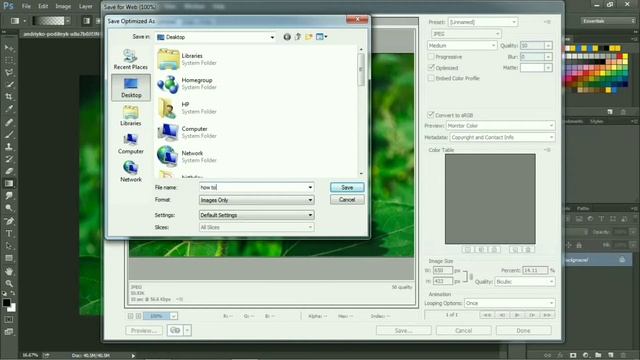Image resolution: width=640 pixels, height=360 pixels.
Task: Open the File name dropdown arrow
Action: coord(310,187)
